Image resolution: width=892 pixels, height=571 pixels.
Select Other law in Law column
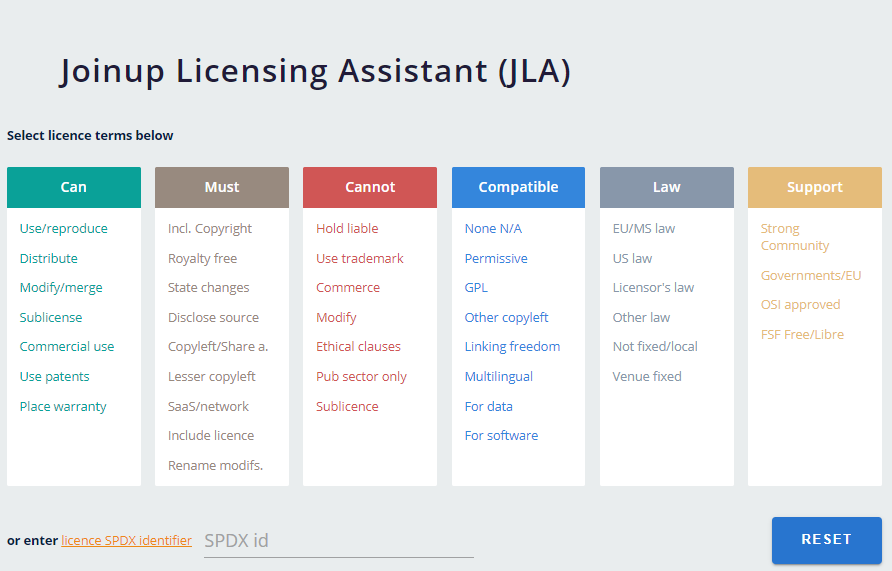(x=641, y=317)
